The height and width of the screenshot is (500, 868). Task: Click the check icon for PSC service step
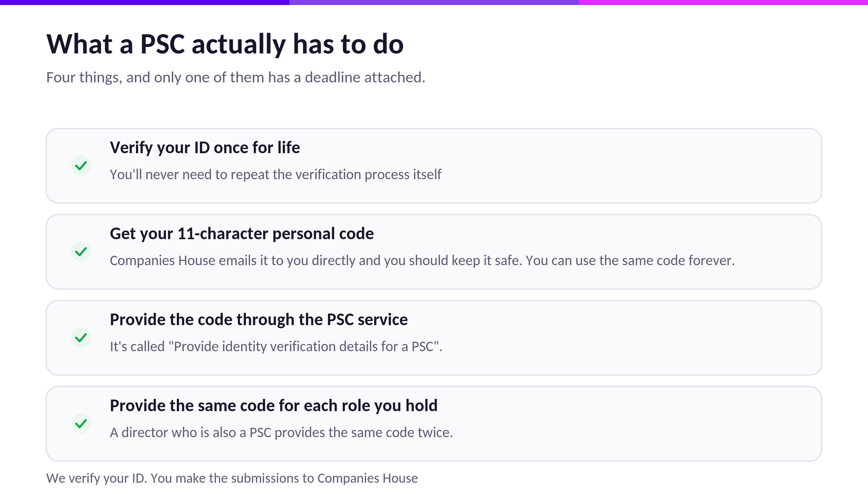(x=81, y=337)
